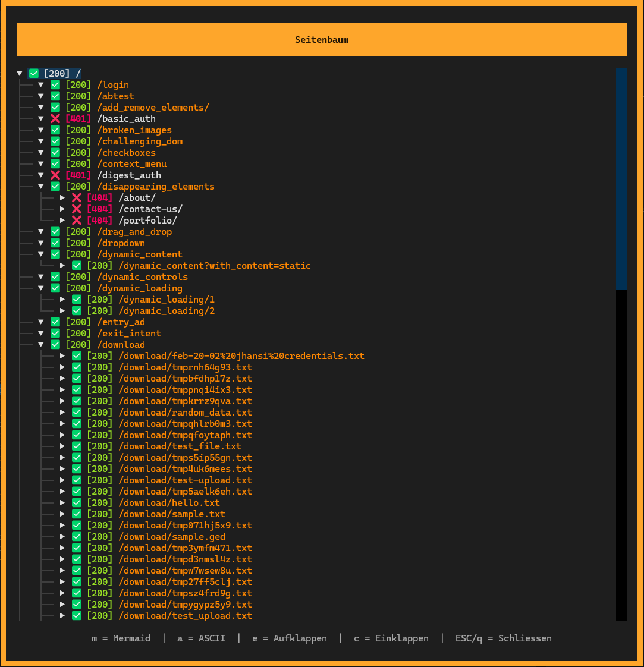Toggle the checkbox beside /entry_ad
This screenshot has height=667, width=644.
55,322
